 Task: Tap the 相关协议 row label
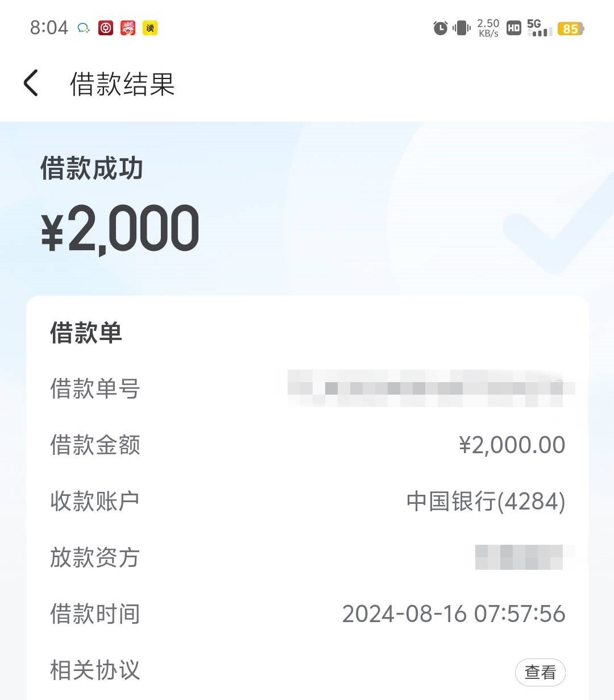click(95, 670)
